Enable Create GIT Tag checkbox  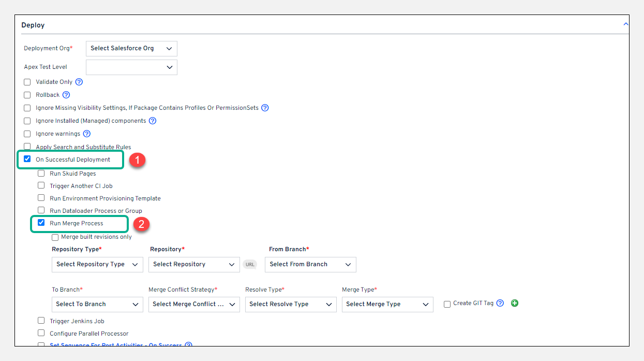(447, 304)
